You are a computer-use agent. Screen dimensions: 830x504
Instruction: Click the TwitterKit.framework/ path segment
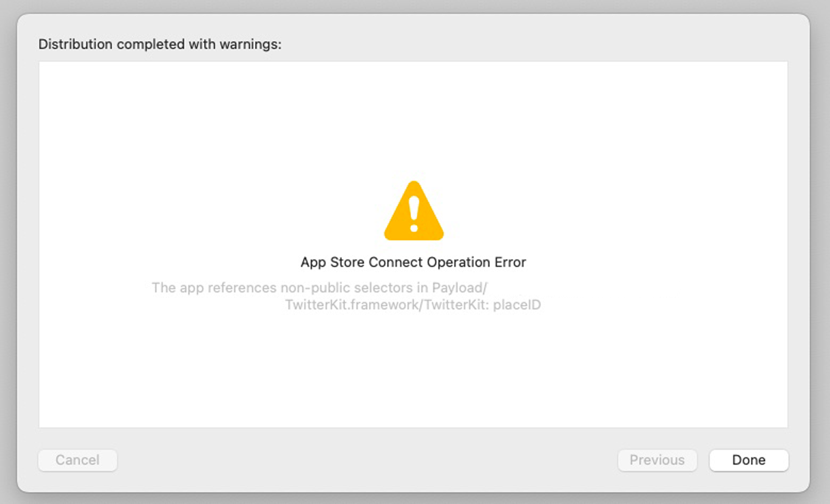[354, 305]
